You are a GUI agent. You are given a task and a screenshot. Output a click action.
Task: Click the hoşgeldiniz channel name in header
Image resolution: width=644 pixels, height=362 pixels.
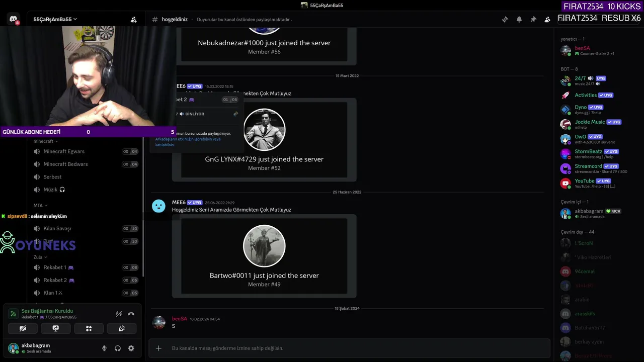pos(175,20)
